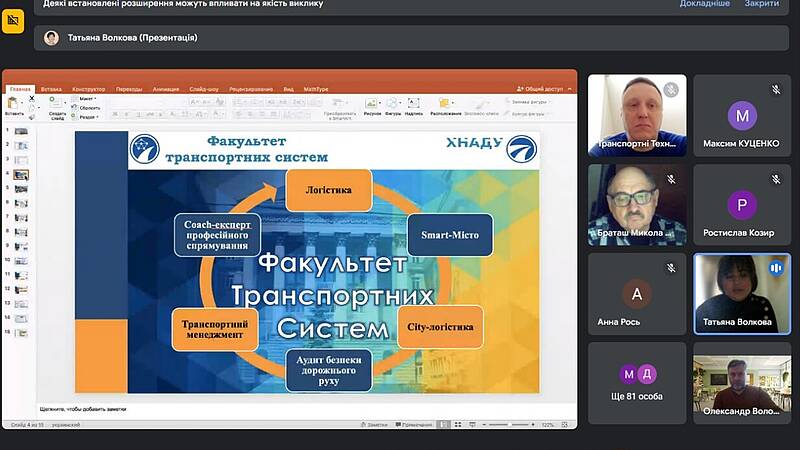This screenshot has height=450, width=800.
Task: Click the Создать слайд new slide icon
Action: (x=55, y=103)
